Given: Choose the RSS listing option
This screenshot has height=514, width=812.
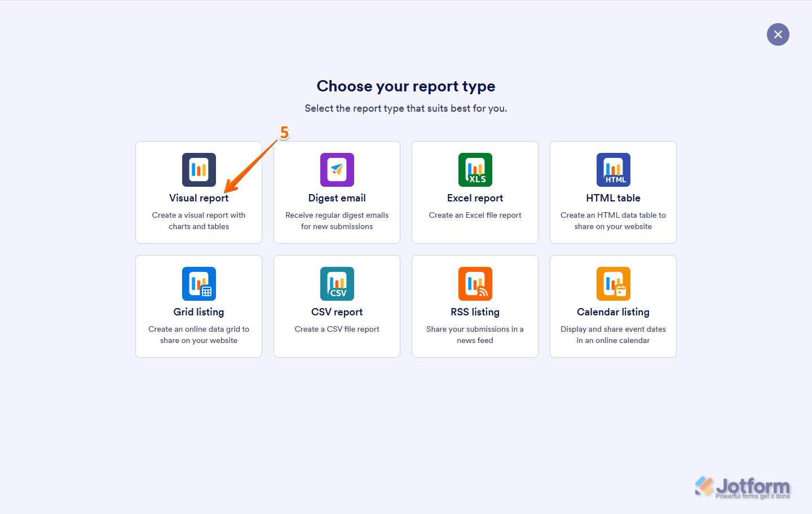Looking at the screenshot, I should (475, 306).
